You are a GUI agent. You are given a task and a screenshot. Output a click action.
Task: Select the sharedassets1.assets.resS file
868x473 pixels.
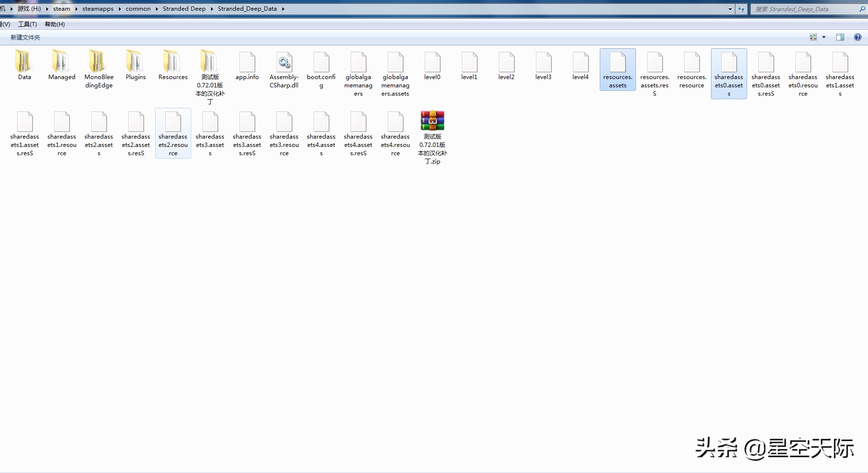(25, 133)
